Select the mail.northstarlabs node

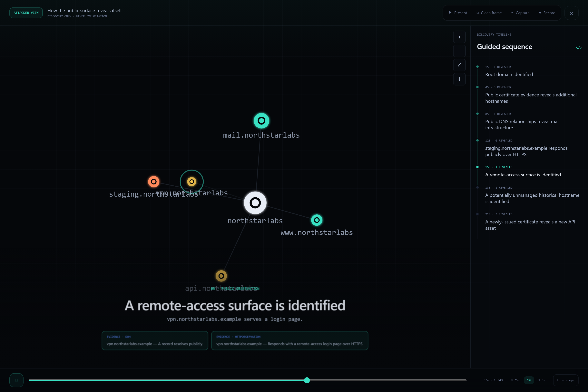(x=261, y=121)
